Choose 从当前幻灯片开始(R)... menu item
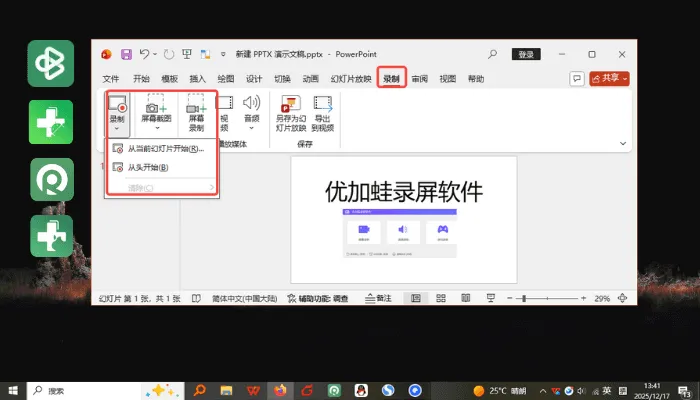The width and height of the screenshot is (700, 400). pos(161,149)
